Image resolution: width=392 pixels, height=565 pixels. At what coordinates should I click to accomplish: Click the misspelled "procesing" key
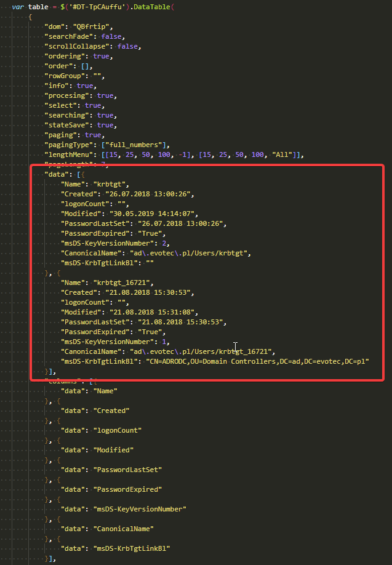tap(68, 95)
